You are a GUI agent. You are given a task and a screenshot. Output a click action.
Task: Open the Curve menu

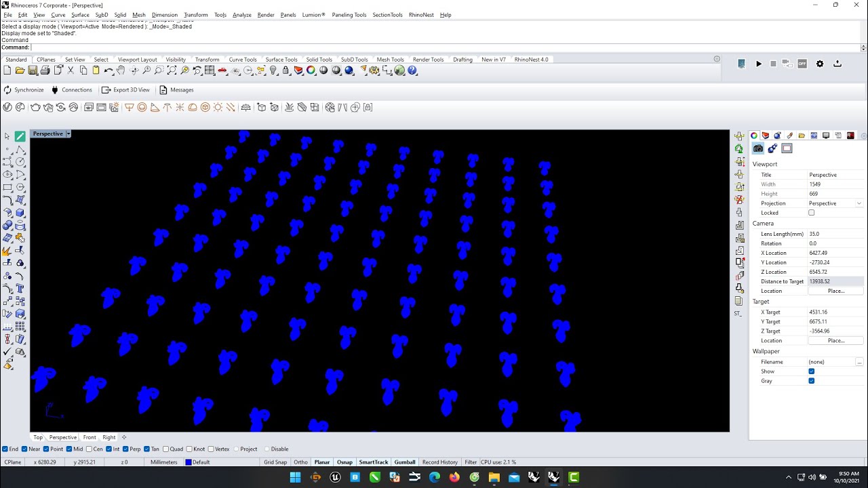click(x=58, y=15)
